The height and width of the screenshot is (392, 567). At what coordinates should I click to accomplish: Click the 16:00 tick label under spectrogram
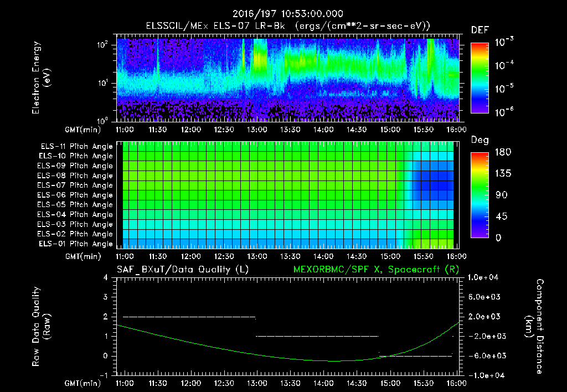[456, 130]
